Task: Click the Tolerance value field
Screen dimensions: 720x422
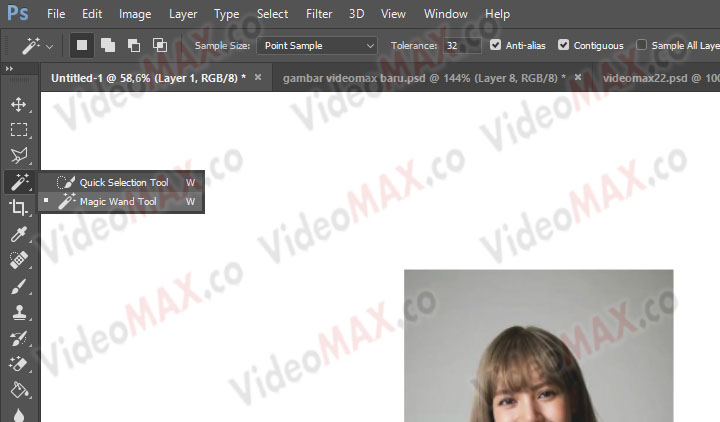Action: 462,45
